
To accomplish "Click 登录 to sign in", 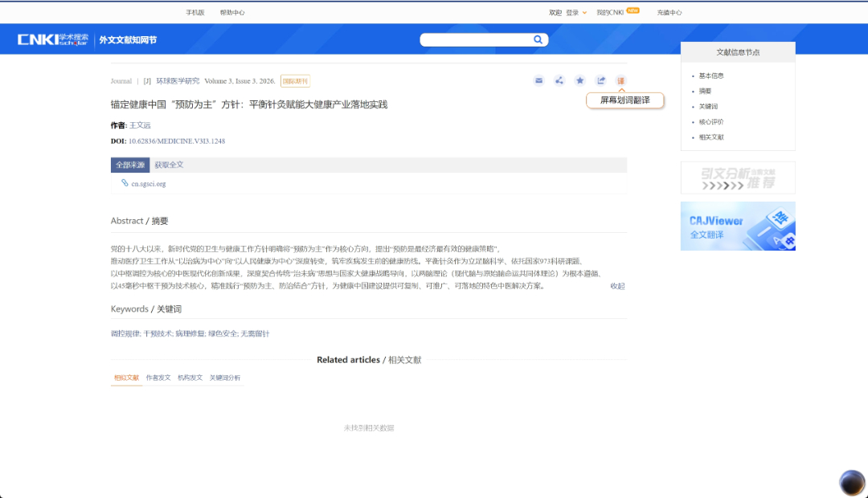I will pyautogui.click(x=572, y=13).
